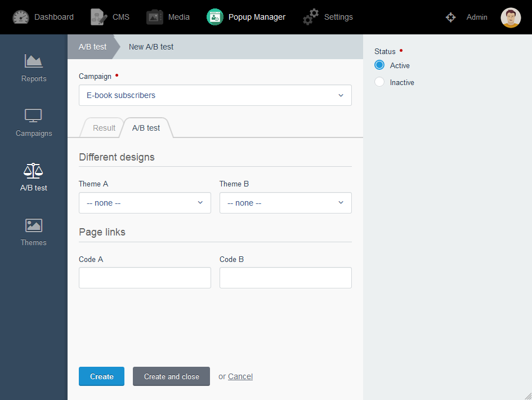Viewport: 532px width, 400px height.
Task: Click the resize grip at bottom-right corner
Action: point(528,396)
